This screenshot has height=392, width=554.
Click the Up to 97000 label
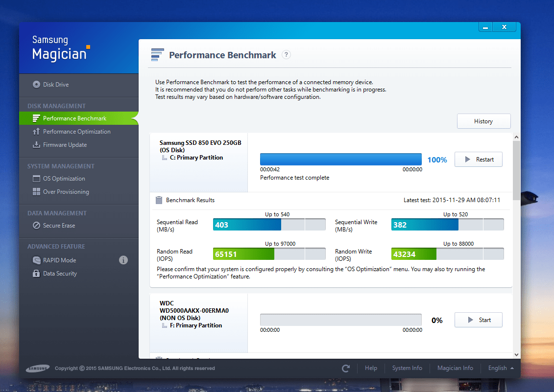click(280, 244)
